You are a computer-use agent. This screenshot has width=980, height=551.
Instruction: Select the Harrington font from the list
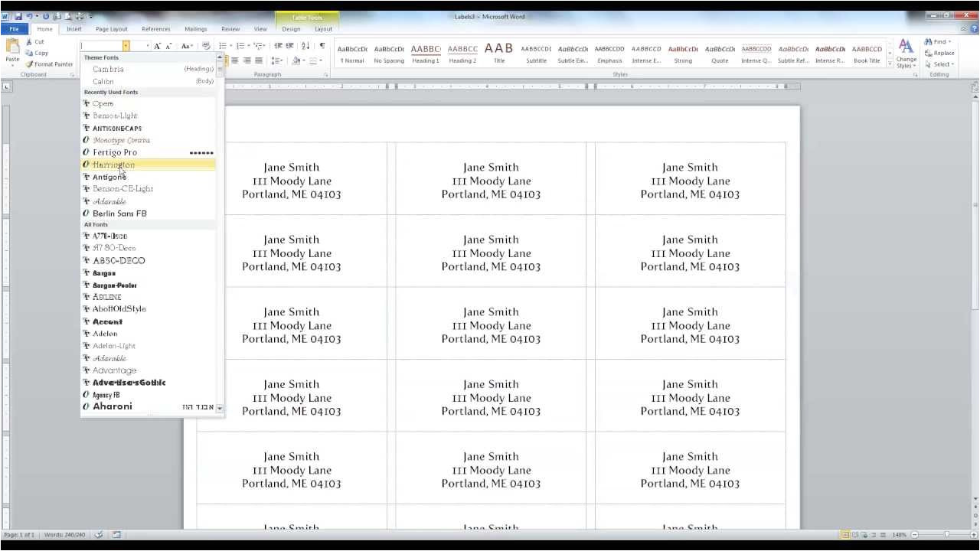pos(113,165)
